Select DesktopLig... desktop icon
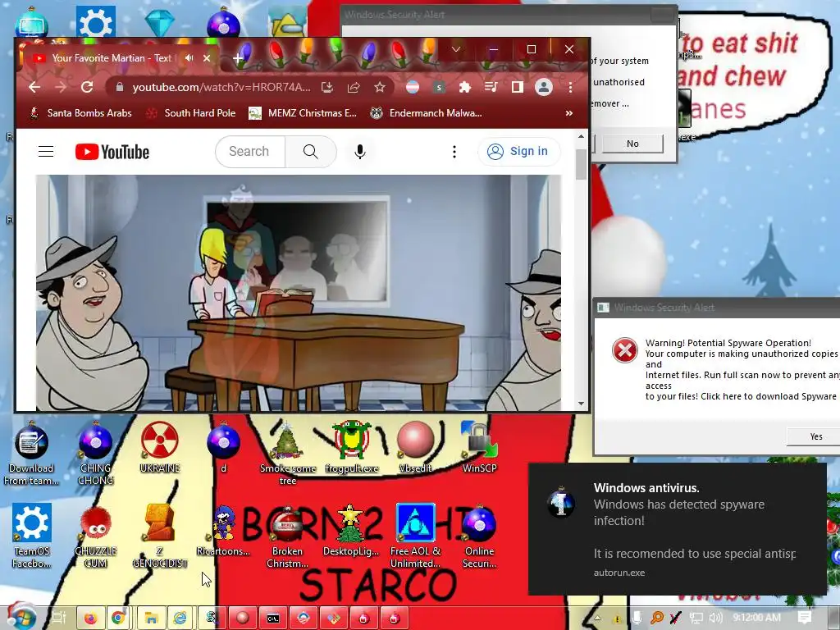The image size is (840, 630). coord(351,531)
